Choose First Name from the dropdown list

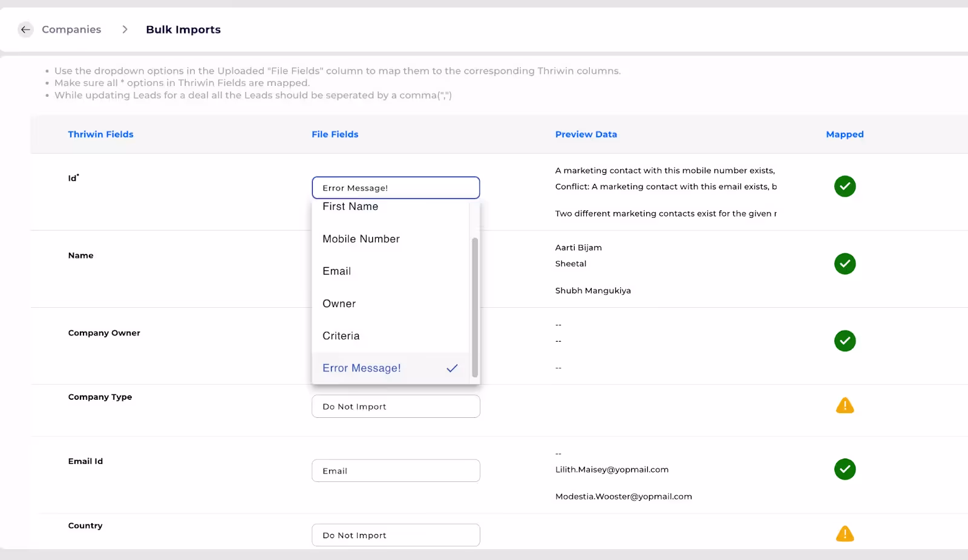tap(390, 207)
